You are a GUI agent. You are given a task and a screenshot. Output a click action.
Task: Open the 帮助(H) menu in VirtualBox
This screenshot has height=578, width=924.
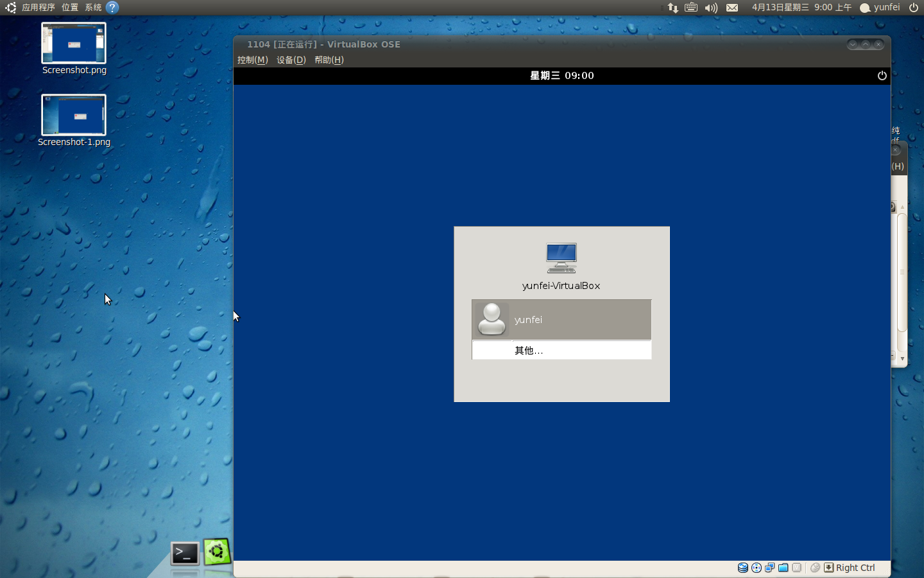point(329,60)
